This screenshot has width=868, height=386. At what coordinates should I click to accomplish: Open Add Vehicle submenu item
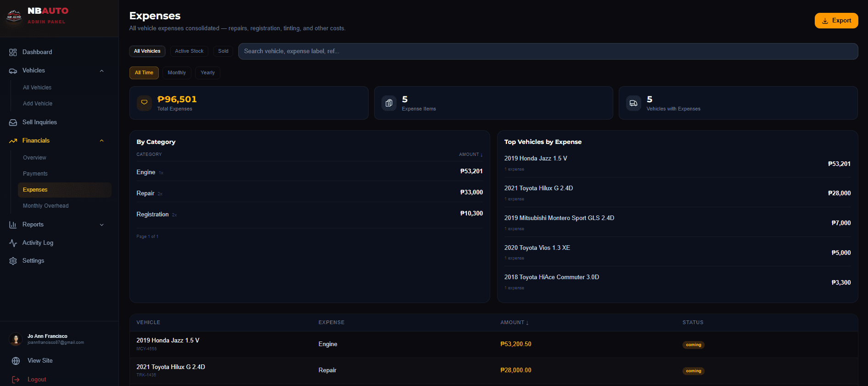coord(38,104)
